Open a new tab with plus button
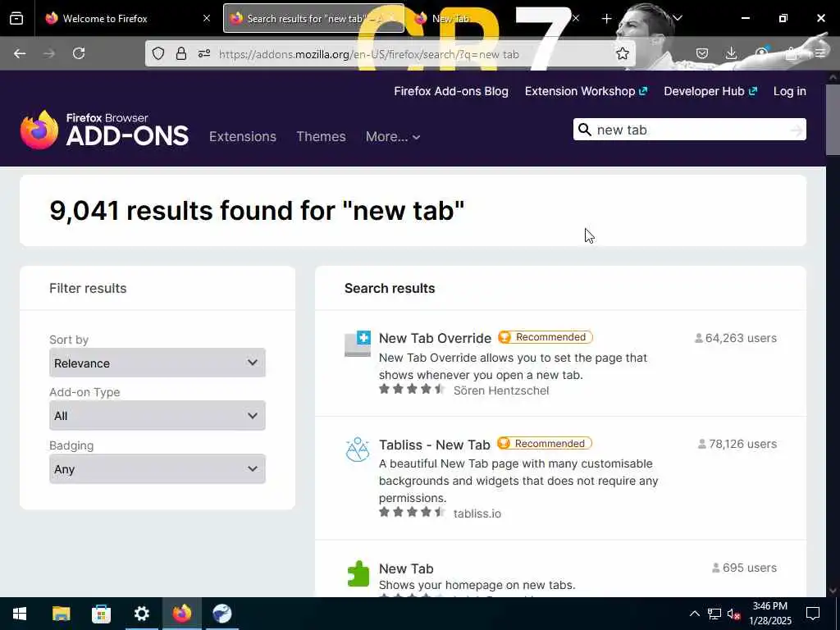 [x=606, y=19]
